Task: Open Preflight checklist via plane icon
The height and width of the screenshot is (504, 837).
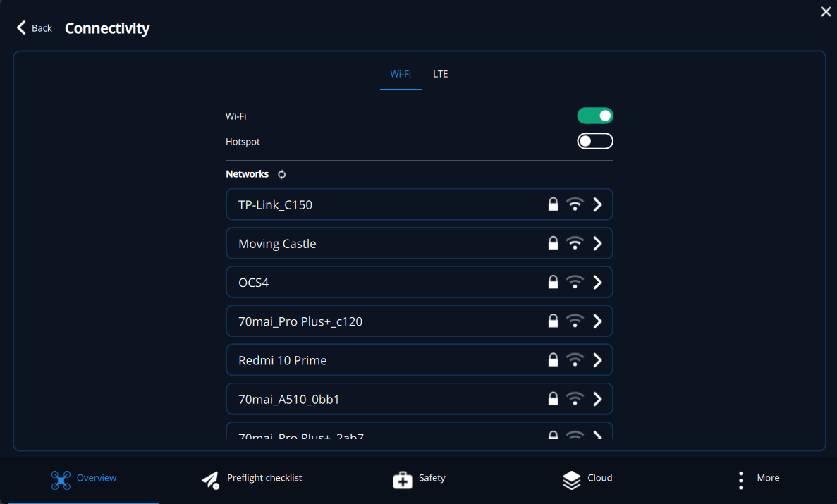Action: tap(210, 480)
